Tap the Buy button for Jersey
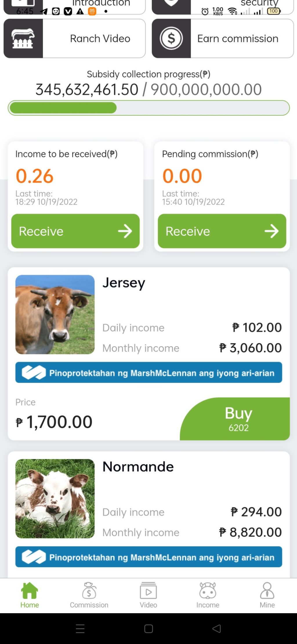Screen dimensions: 297x644 pyautogui.click(x=238, y=418)
